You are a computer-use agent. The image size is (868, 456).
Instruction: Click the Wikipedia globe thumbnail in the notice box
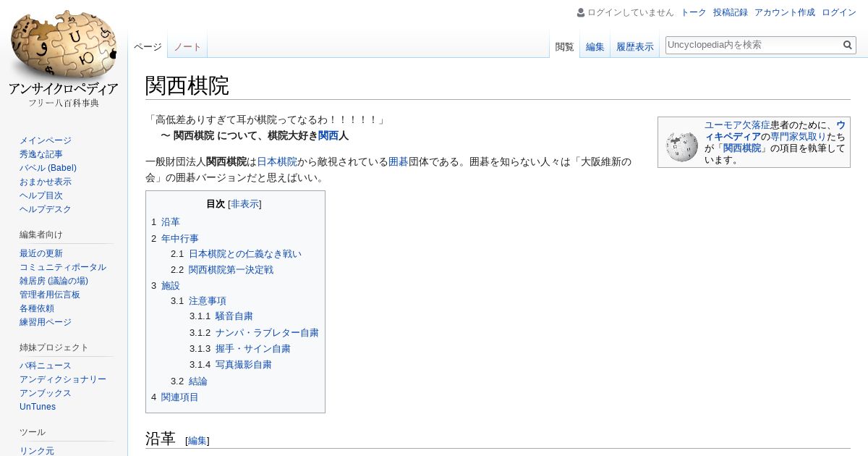pos(681,147)
